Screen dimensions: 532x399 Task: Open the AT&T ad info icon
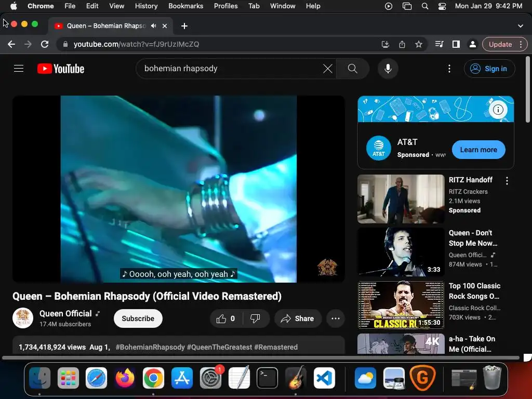[498, 110]
